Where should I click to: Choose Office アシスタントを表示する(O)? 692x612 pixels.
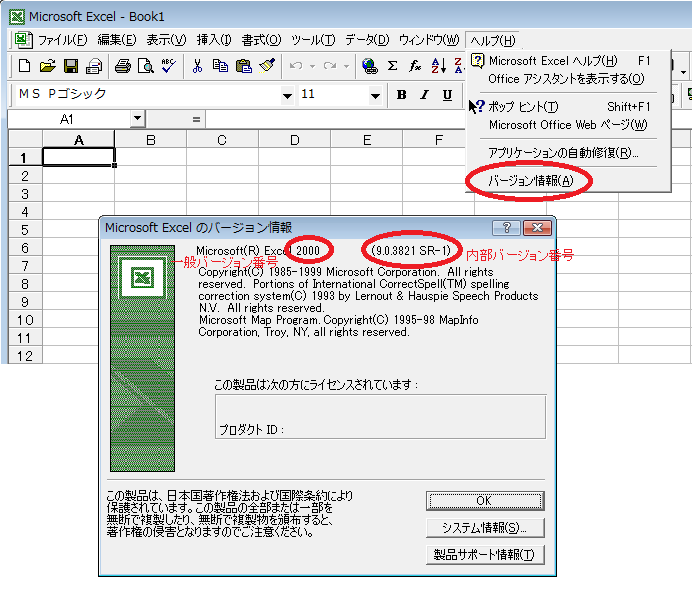pyautogui.click(x=568, y=79)
